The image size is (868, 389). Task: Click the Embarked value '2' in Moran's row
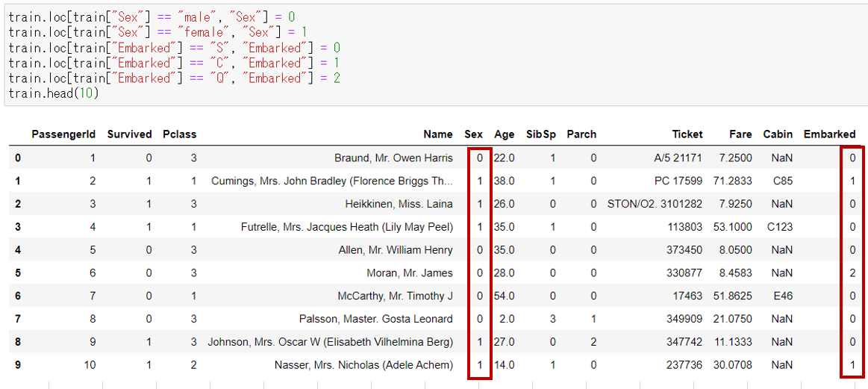(853, 273)
